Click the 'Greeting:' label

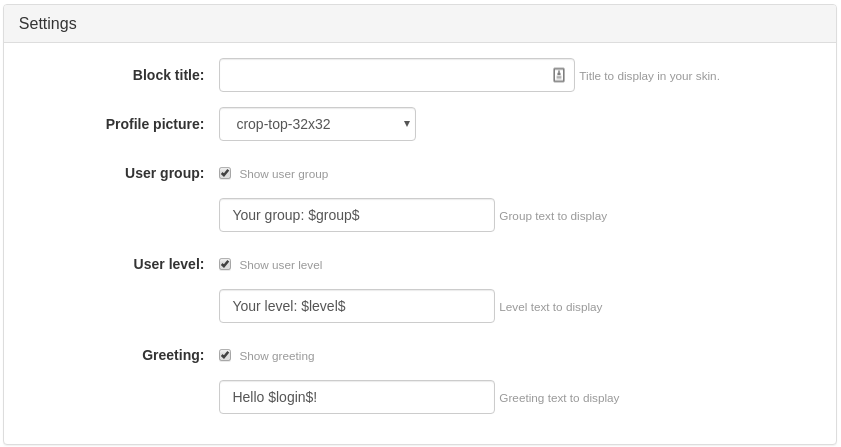[x=173, y=355]
